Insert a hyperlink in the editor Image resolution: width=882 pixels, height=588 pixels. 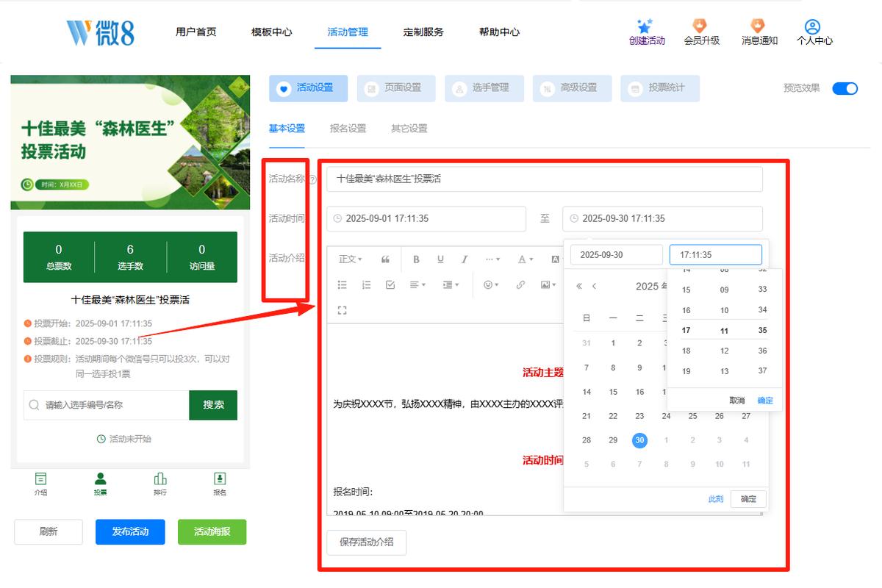520,285
